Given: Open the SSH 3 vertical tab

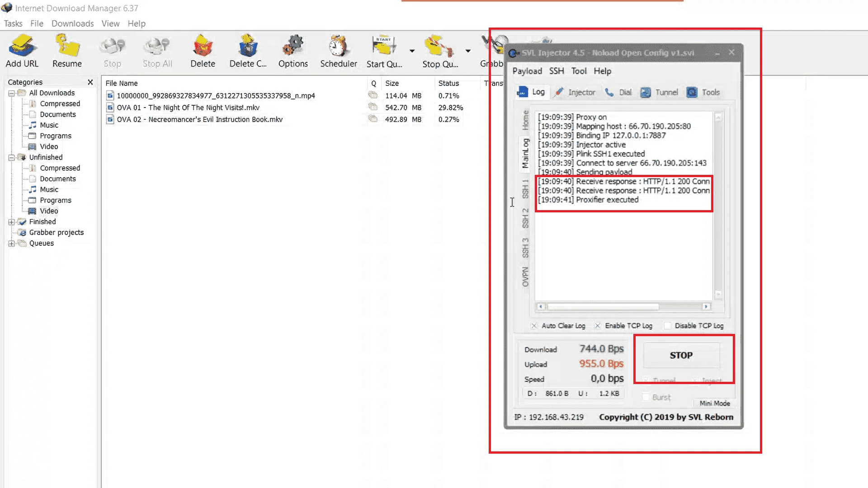Looking at the screenshot, I should (525, 248).
